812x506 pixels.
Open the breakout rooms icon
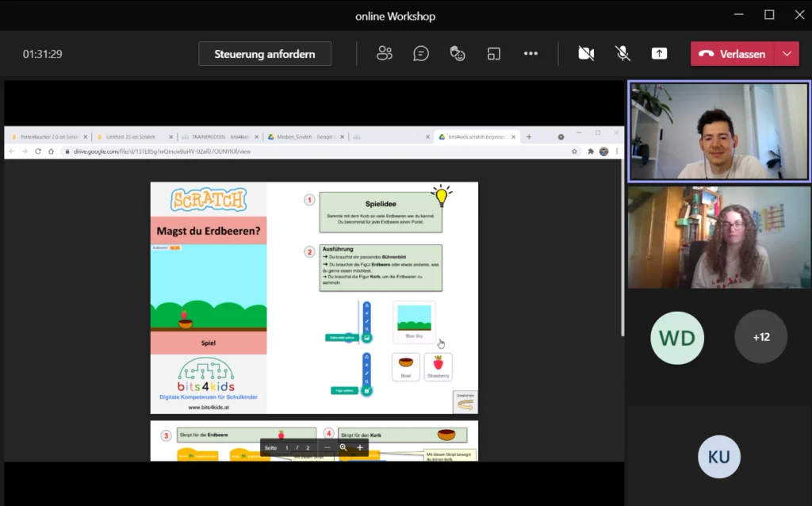[494, 53]
